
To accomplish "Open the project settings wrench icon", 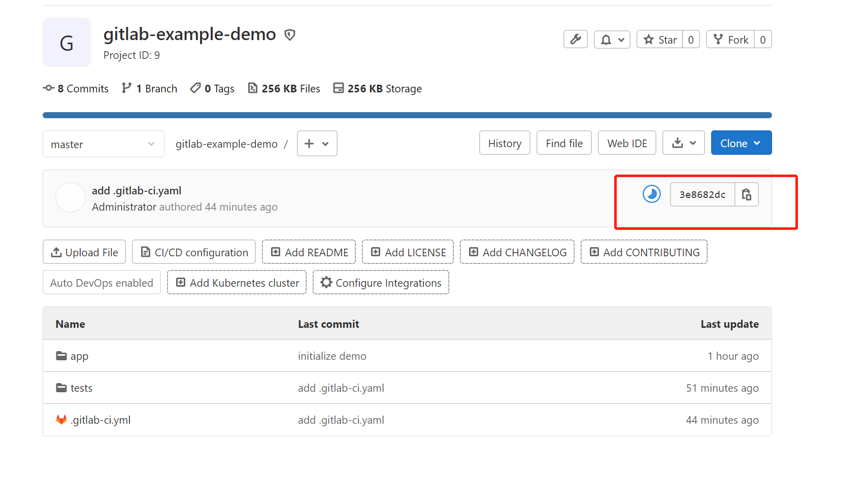I will [x=575, y=40].
